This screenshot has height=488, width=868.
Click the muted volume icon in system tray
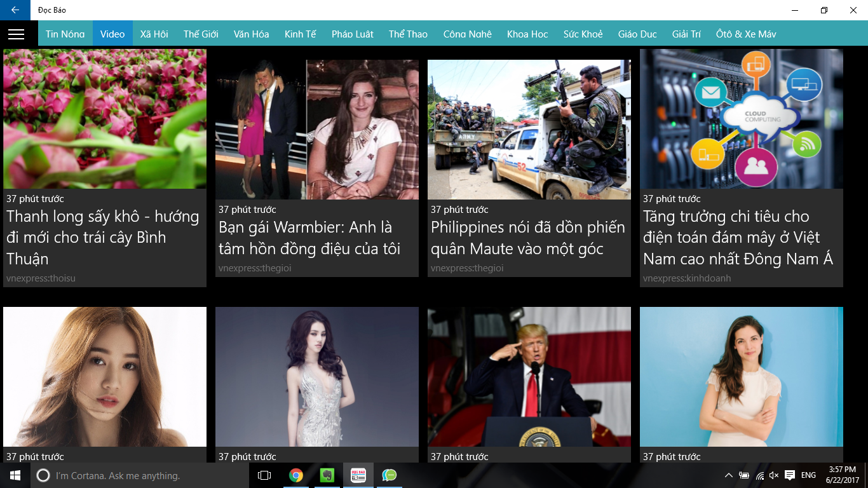(773, 475)
